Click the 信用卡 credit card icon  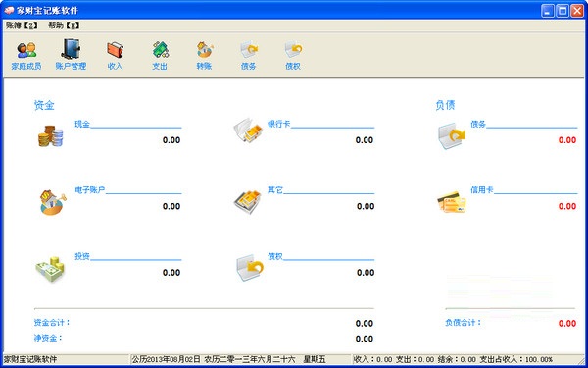point(452,202)
